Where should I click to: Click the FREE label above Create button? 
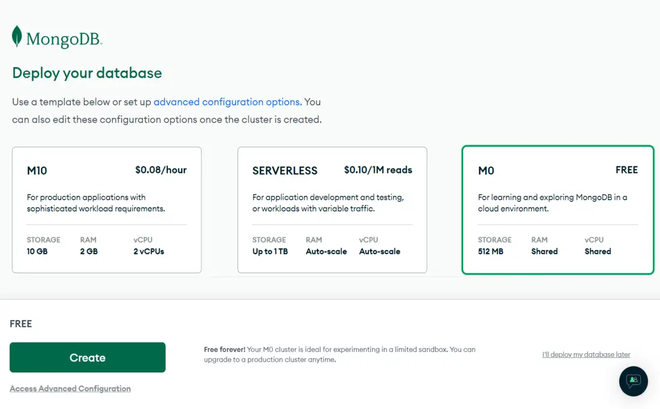21,324
